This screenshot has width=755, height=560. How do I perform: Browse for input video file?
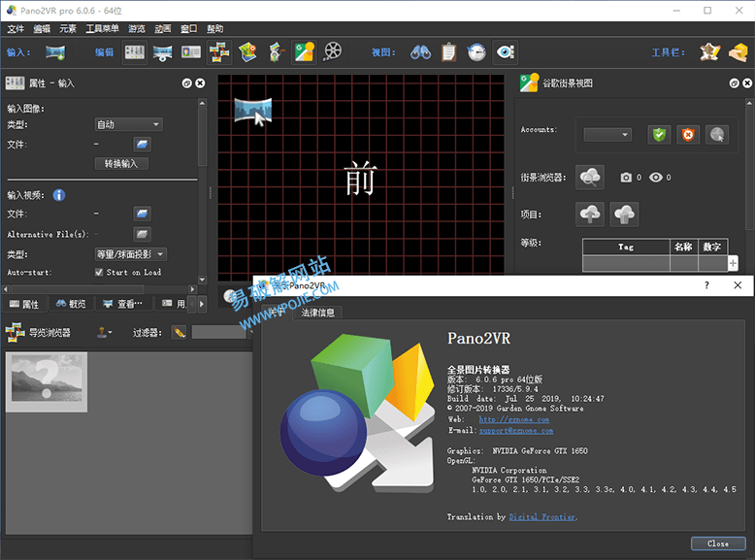[142, 214]
